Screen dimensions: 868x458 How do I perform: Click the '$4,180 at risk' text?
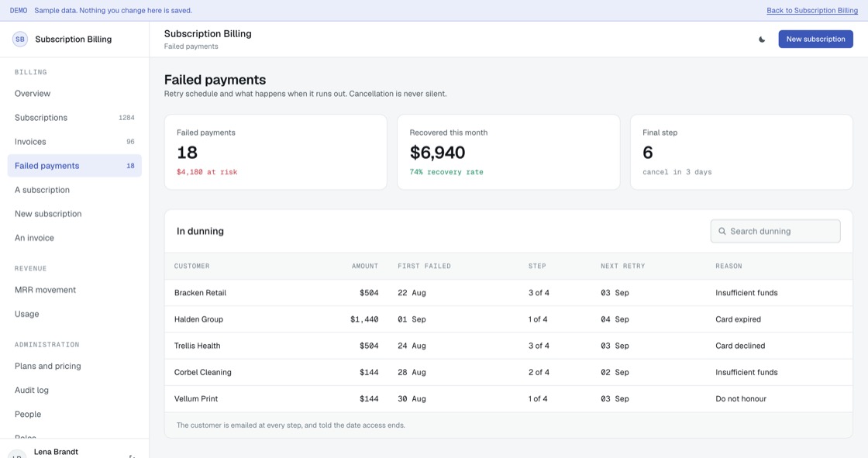(207, 172)
